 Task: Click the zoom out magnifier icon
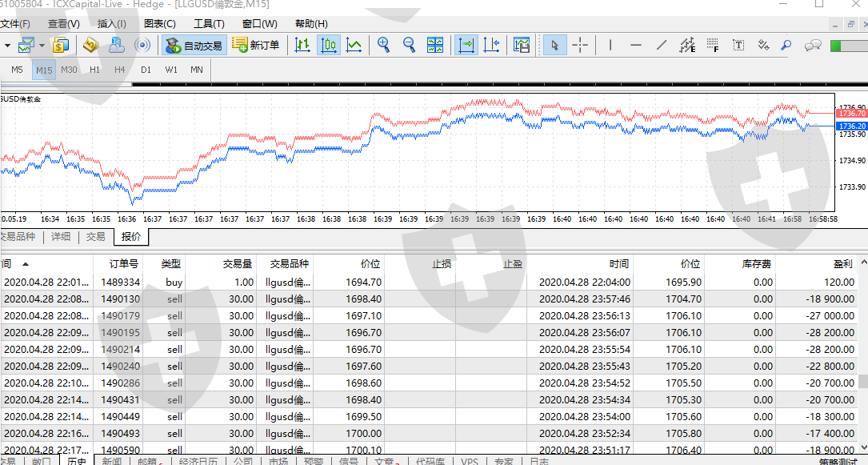tap(409, 45)
